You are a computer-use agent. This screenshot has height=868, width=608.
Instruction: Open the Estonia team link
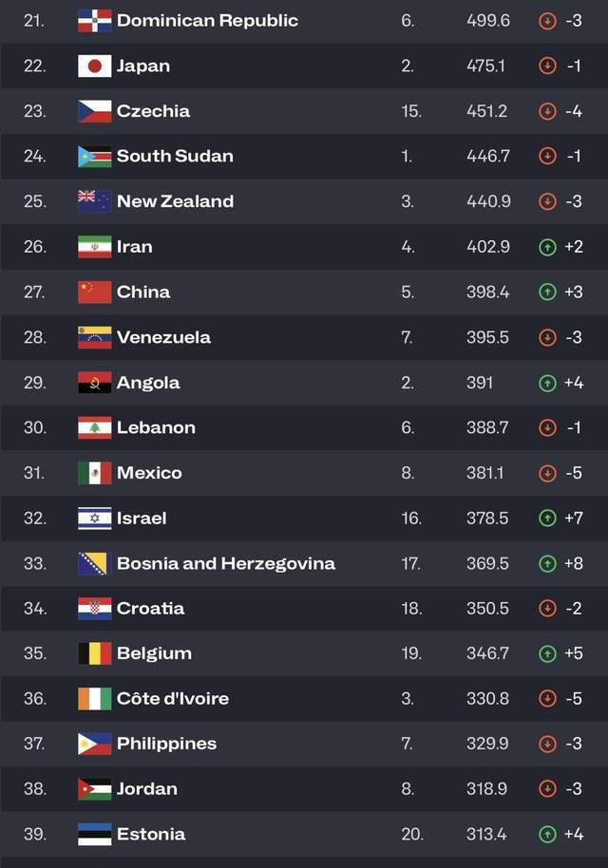(x=151, y=834)
